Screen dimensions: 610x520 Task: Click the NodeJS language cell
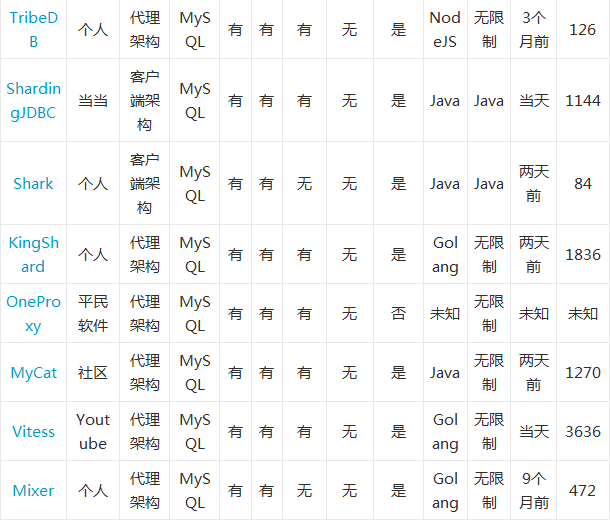(445, 30)
